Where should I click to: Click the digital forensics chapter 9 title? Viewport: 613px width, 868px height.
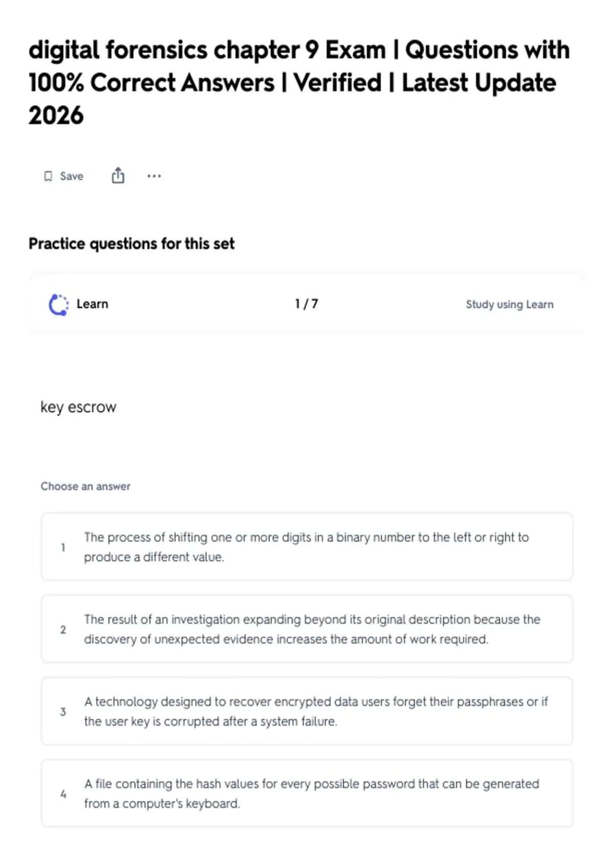pyautogui.click(x=299, y=82)
